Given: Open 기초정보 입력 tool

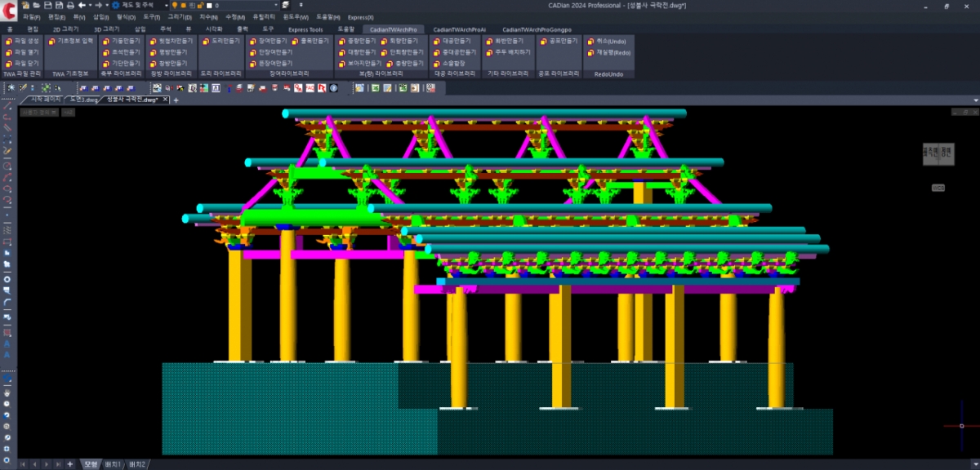Looking at the screenshot, I should click(70, 40).
